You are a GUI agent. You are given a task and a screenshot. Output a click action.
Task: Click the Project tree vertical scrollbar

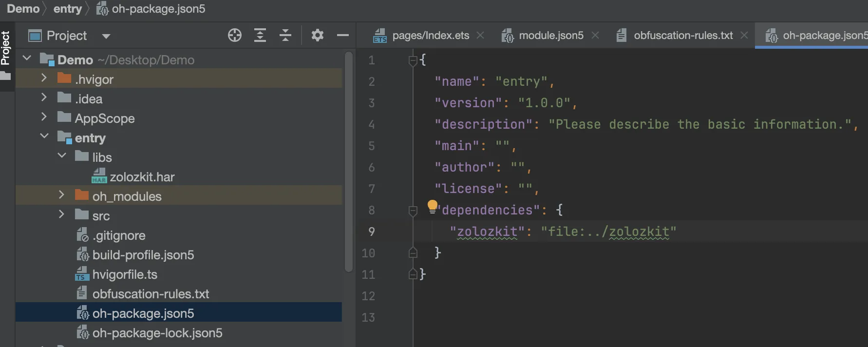tap(348, 161)
